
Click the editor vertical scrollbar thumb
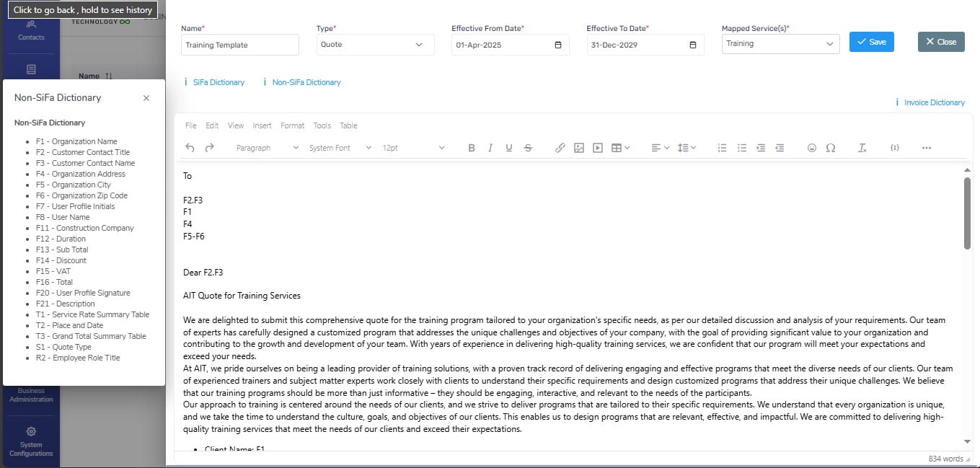pos(967,213)
